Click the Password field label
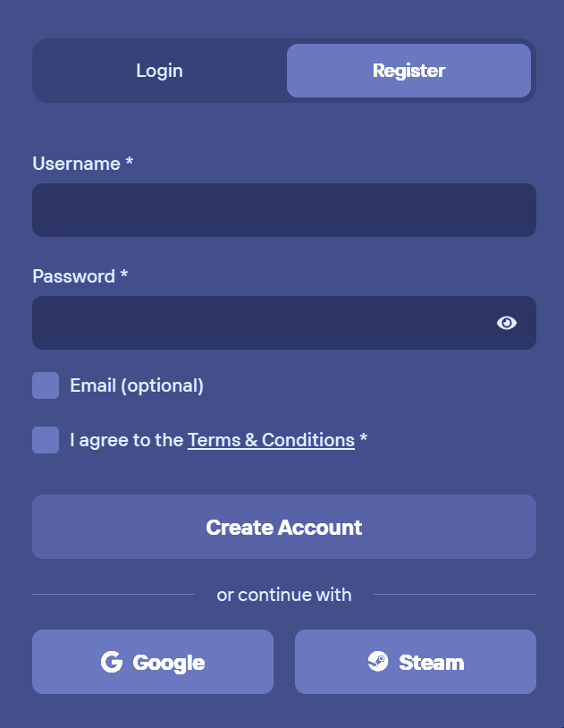The height and width of the screenshot is (728, 564). pyautogui.click(x=74, y=277)
